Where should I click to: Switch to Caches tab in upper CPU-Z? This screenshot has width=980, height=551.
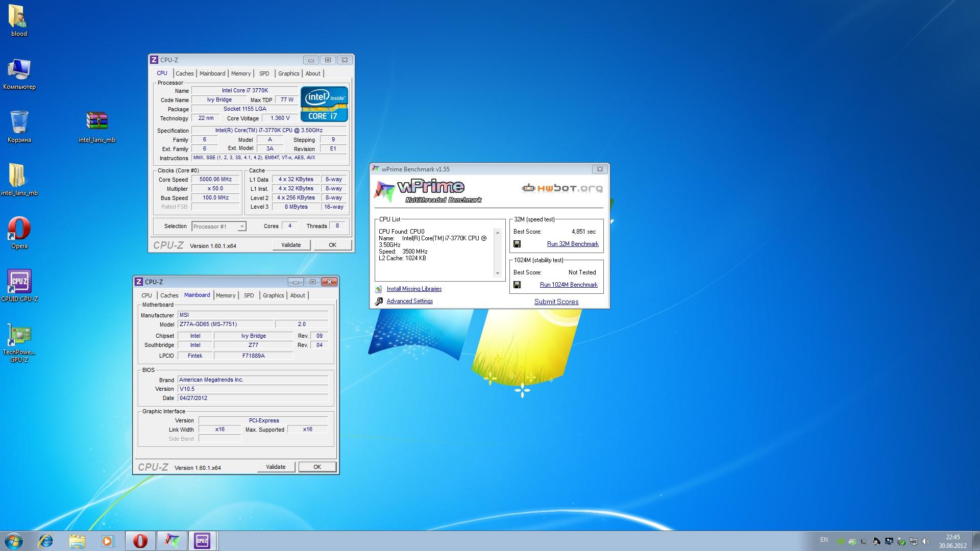coord(185,73)
